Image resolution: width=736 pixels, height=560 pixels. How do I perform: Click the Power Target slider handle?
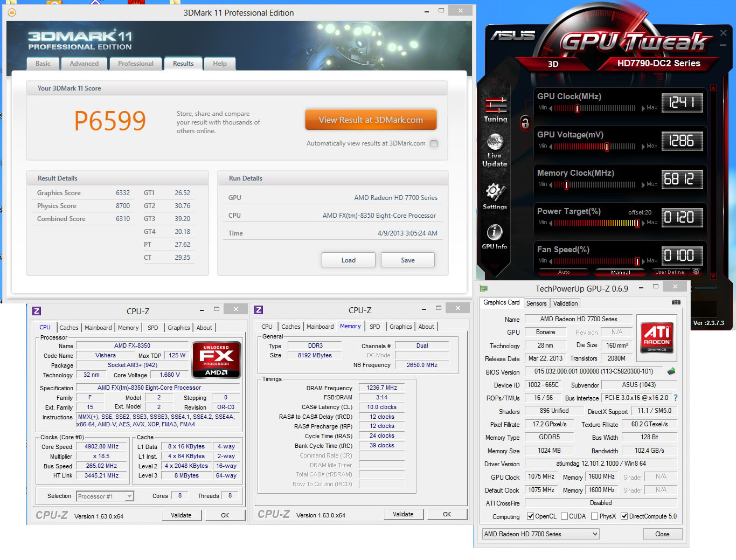(637, 223)
